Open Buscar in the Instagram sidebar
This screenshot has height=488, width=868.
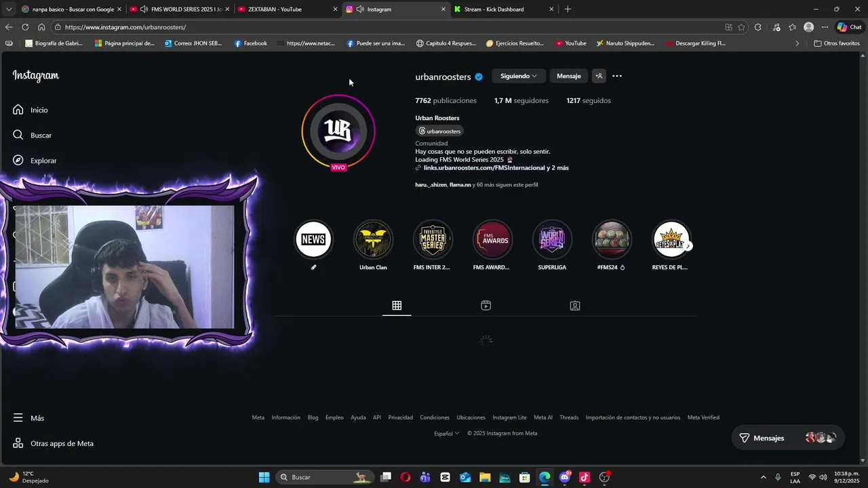(33, 135)
